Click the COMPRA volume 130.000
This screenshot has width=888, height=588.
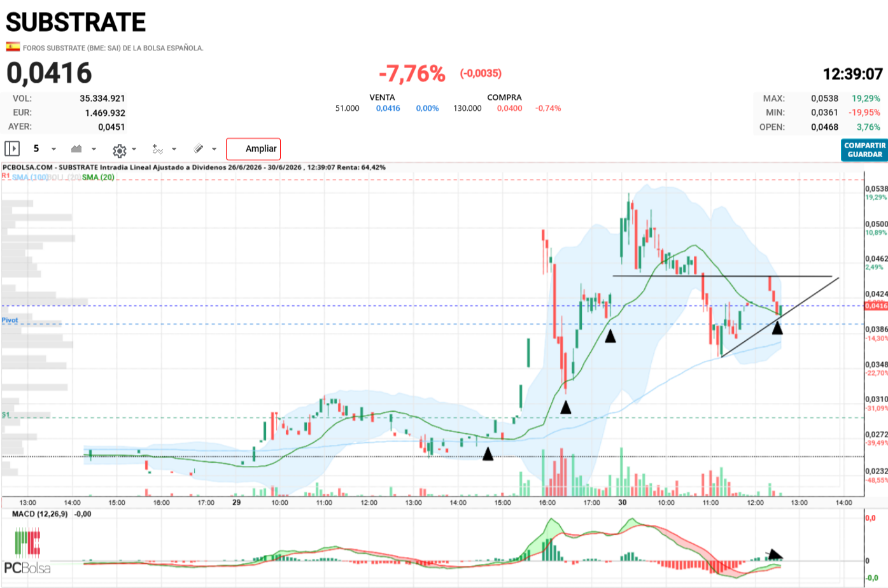tap(467, 108)
